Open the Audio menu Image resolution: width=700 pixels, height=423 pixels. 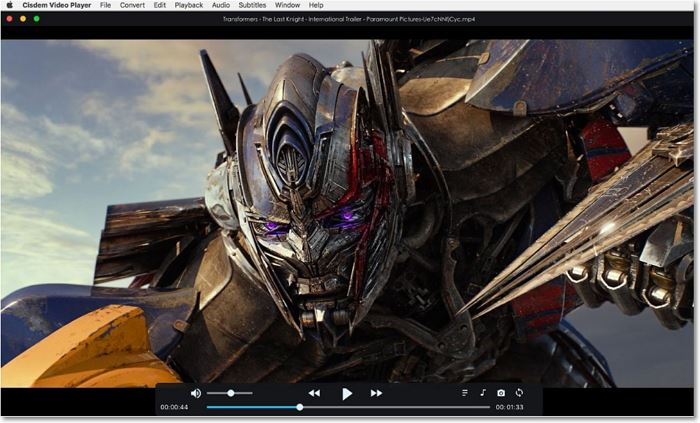click(221, 5)
